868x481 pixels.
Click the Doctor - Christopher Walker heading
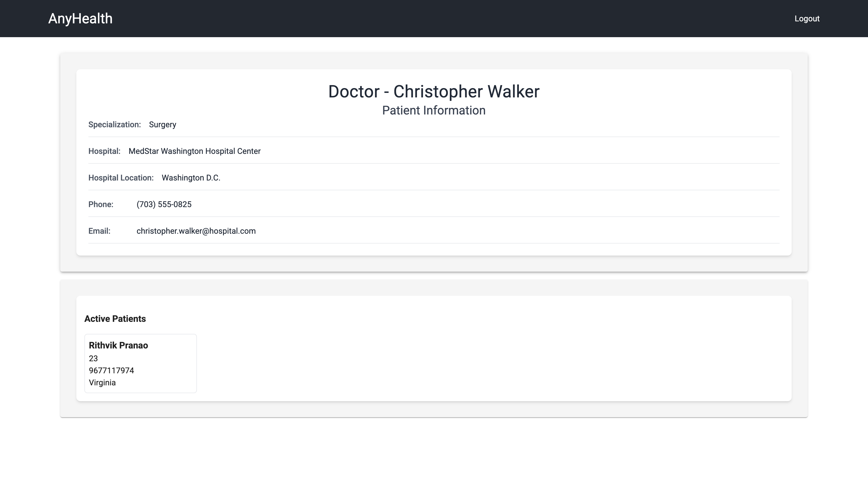(434, 92)
